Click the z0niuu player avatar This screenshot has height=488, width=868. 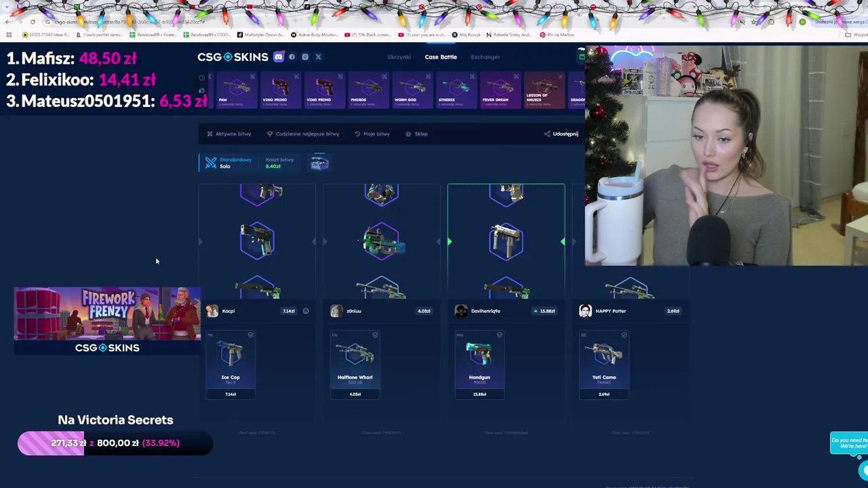pyautogui.click(x=336, y=310)
